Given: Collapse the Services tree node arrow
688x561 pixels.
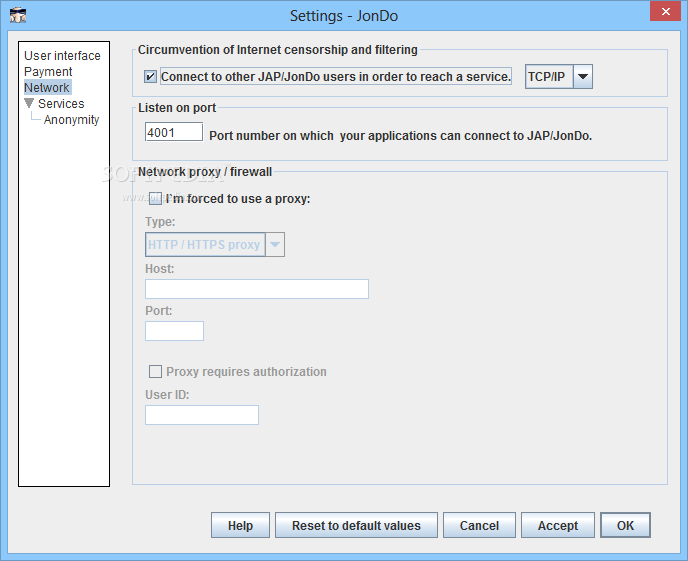Looking at the screenshot, I should pyautogui.click(x=29, y=103).
